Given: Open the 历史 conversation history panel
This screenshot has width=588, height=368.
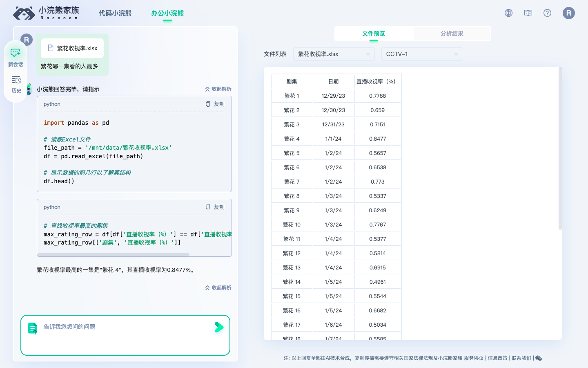Looking at the screenshot, I should coord(16,84).
